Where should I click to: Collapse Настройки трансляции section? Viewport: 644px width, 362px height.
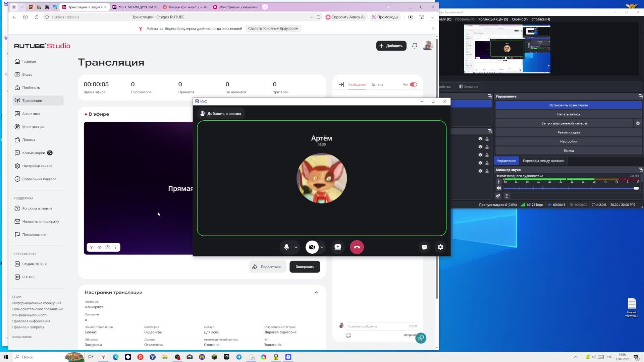coord(316,292)
